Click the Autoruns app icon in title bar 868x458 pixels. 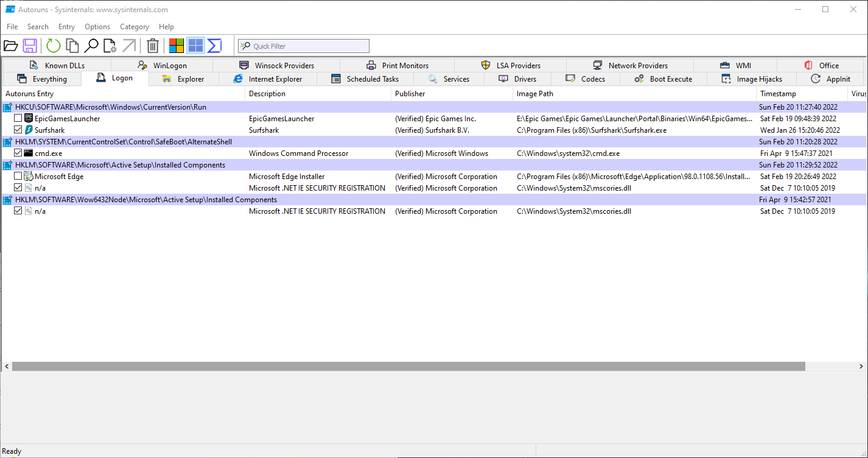[10, 10]
